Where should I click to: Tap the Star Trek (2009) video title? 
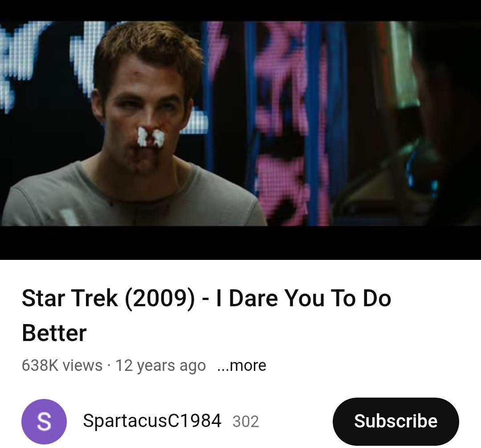207,315
